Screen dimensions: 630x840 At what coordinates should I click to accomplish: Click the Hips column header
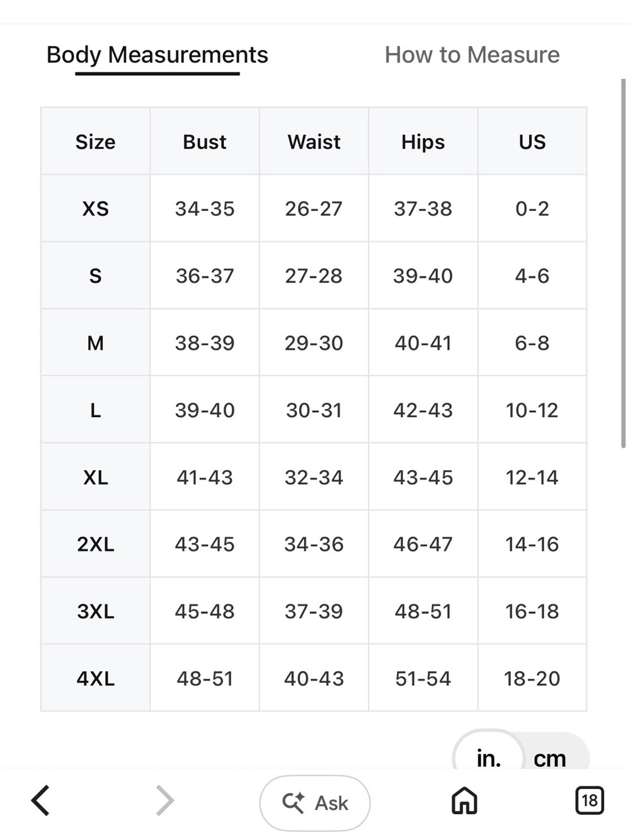pos(423,142)
